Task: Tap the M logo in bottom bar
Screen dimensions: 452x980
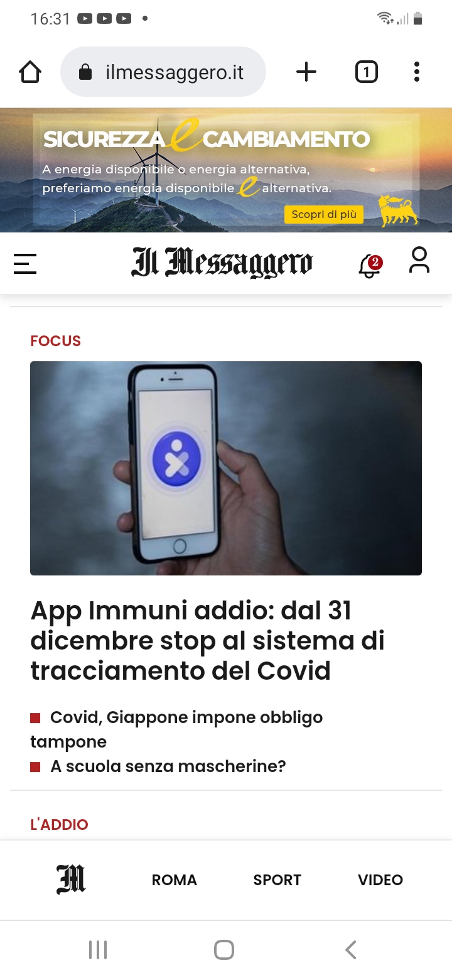Action: point(71,879)
